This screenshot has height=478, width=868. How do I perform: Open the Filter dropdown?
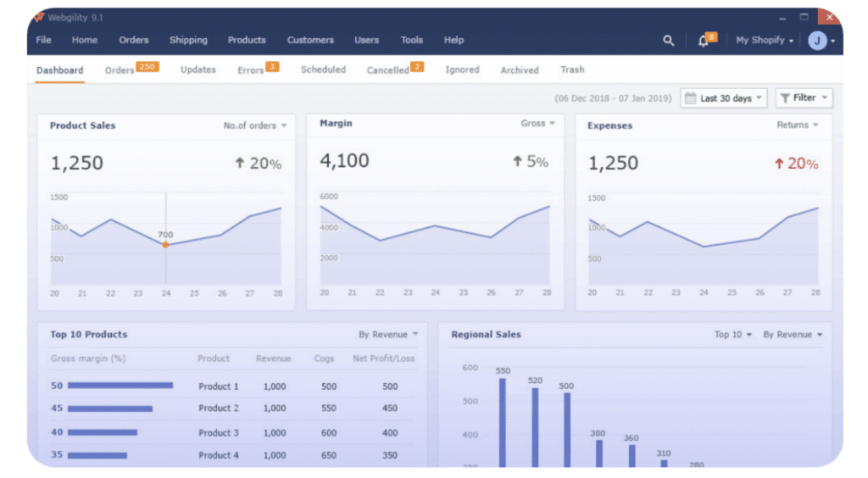804,98
